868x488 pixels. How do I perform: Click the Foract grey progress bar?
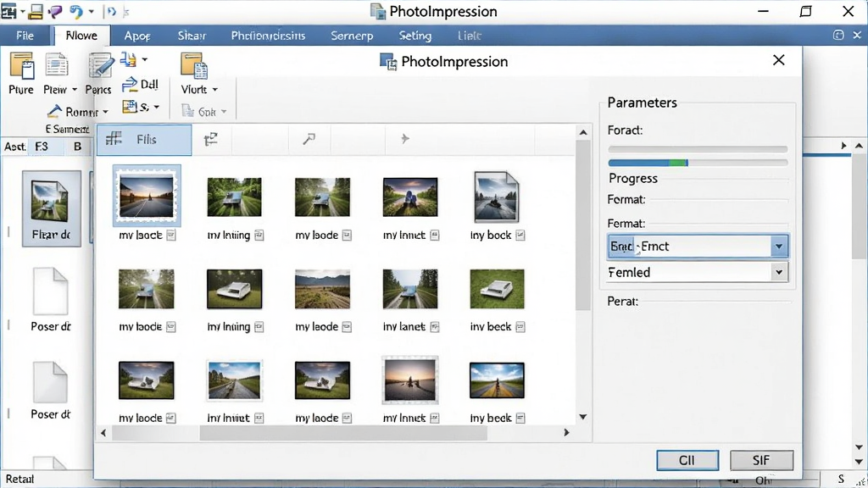click(698, 149)
